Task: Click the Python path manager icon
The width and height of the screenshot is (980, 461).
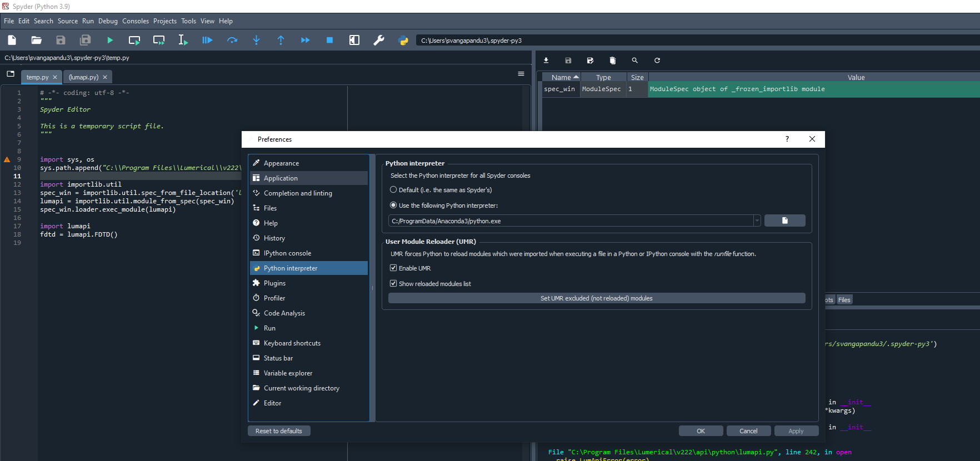Action: point(403,40)
